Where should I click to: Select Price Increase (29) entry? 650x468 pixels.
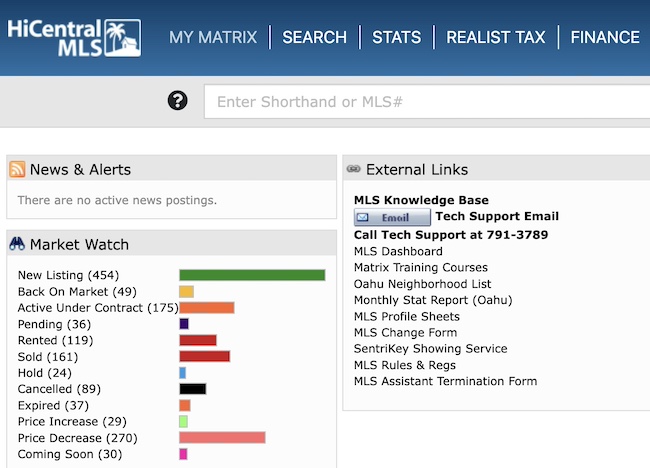pos(72,422)
